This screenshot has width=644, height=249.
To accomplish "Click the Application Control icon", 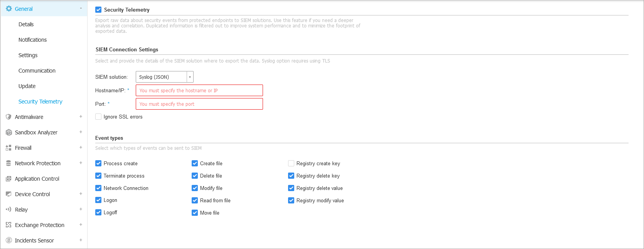I will click(8, 179).
